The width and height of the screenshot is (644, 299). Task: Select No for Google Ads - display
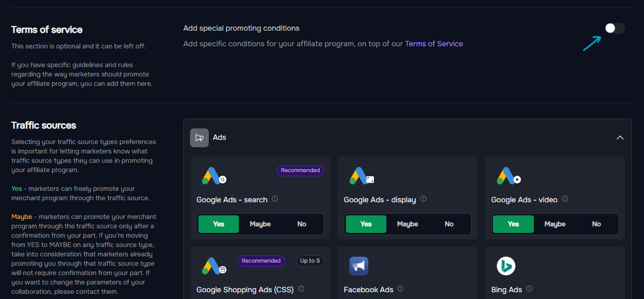449,224
